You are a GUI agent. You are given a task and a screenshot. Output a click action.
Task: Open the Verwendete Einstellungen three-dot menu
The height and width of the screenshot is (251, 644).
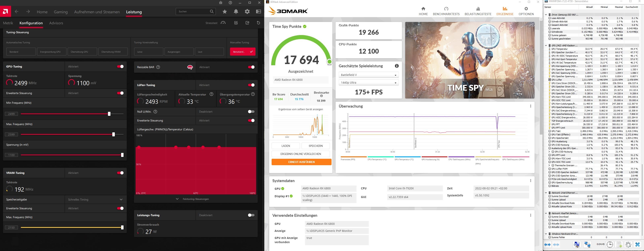(x=531, y=215)
